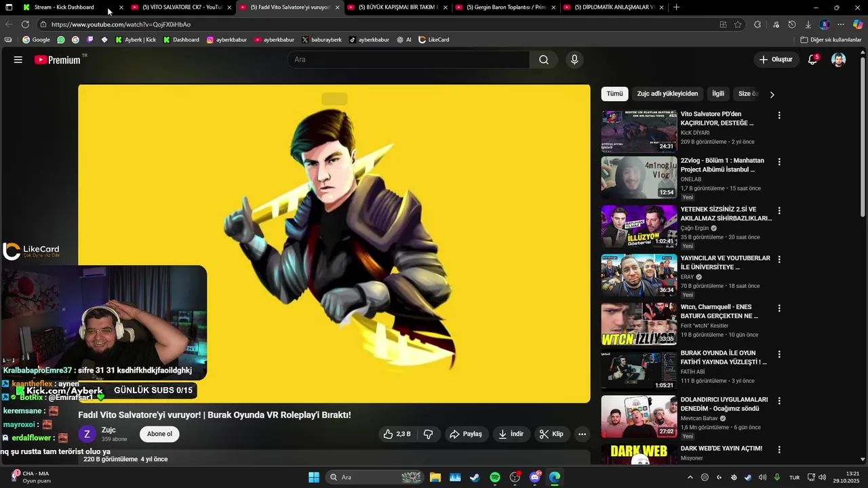The width and height of the screenshot is (868, 488).
Task: Open the YouTube account avatar menu
Action: point(839,60)
